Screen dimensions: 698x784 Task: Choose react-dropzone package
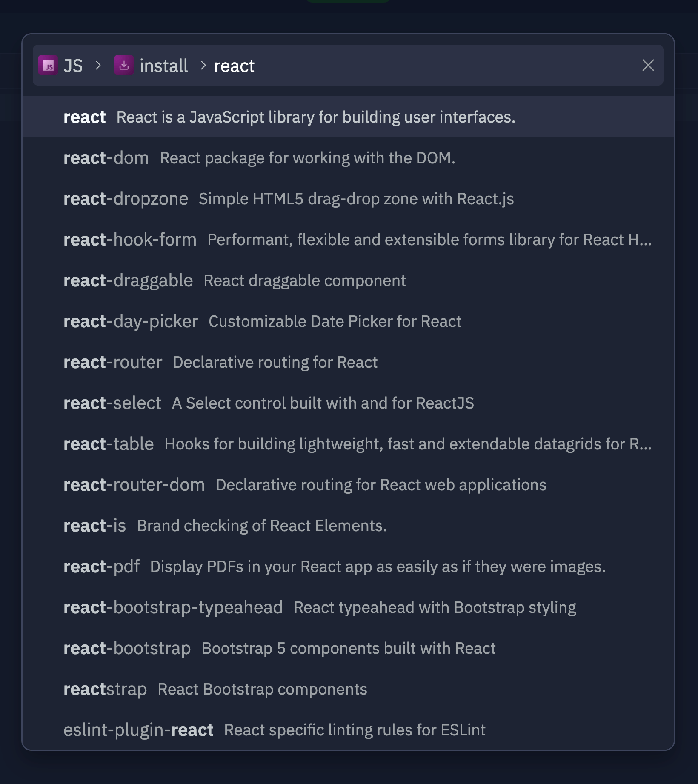(x=348, y=198)
